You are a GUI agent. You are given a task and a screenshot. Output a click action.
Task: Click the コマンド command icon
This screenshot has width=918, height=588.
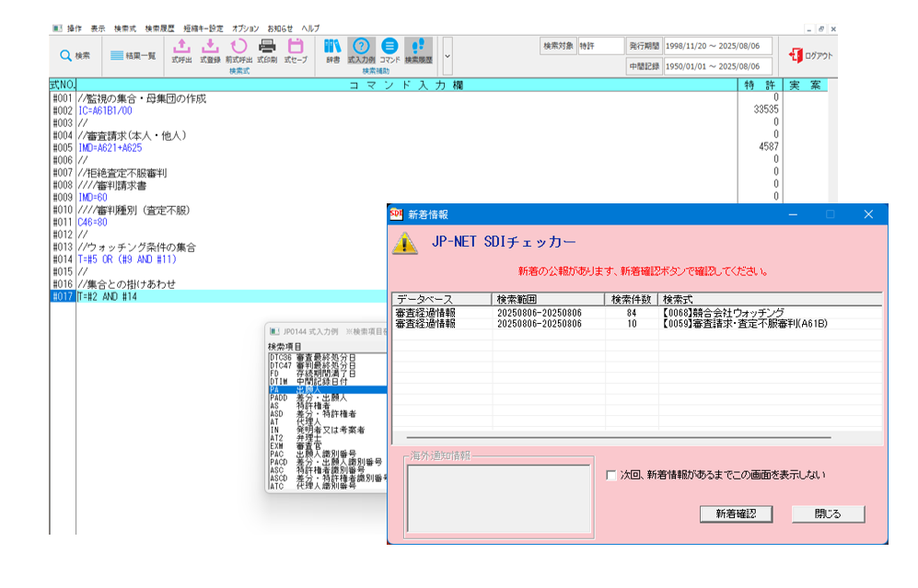pyautogui.click(x=390, y=51)
